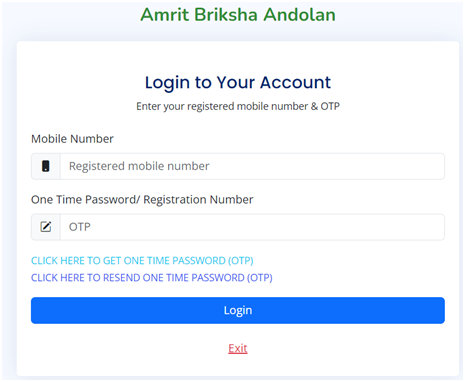Select the 'Registered mobile number' placeholder text
465x382 pixels.
tap(139, 166)
